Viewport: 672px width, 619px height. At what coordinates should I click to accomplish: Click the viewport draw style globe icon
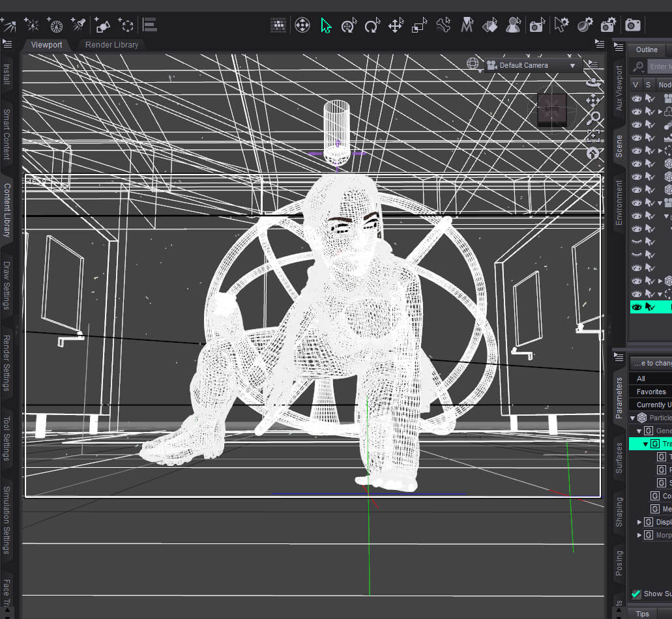tap(473, 65)
